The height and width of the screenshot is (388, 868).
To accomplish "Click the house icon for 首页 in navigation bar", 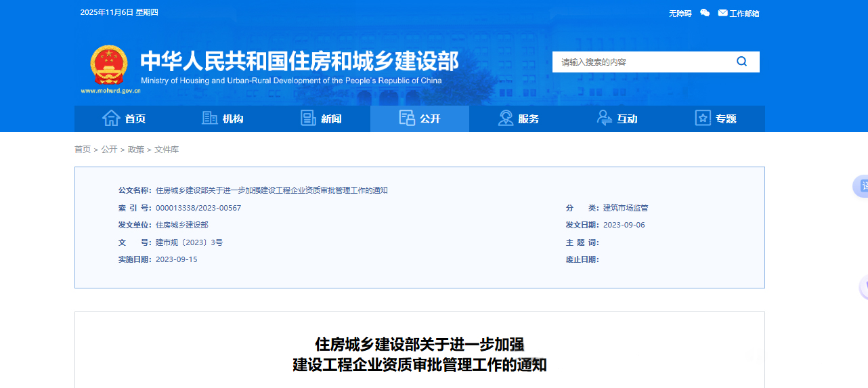I will pos(111,118).
